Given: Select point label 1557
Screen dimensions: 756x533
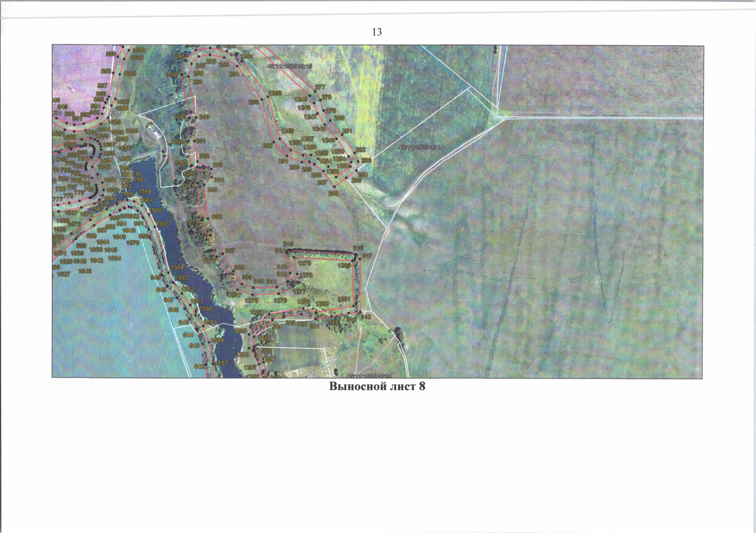Looking at the screenshot, I should (x=221, y=363).
